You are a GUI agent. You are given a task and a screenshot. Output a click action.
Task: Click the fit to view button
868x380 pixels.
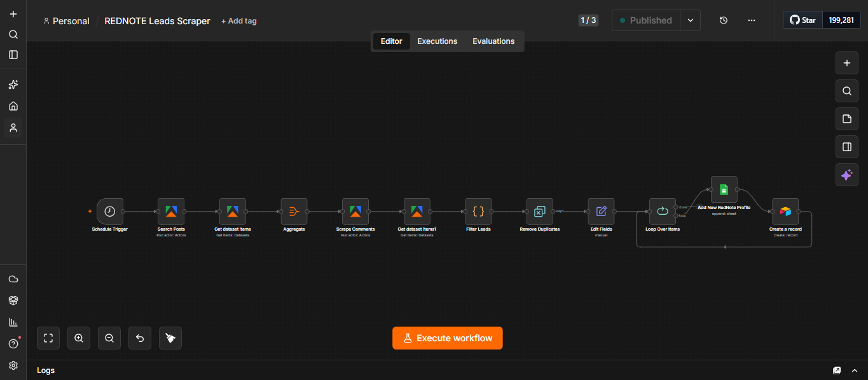48,338
